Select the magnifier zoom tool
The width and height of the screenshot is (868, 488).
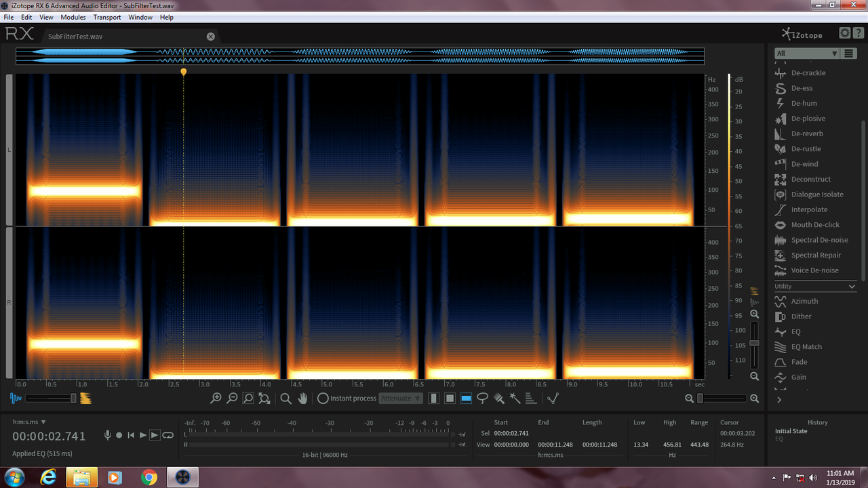[x=286, y=399]
